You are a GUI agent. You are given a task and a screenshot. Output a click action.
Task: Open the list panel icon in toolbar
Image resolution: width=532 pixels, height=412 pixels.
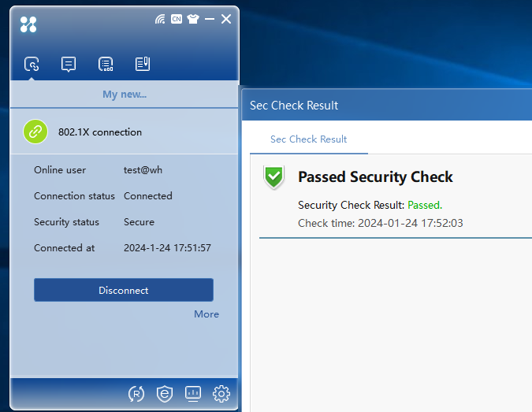(106, 64)
